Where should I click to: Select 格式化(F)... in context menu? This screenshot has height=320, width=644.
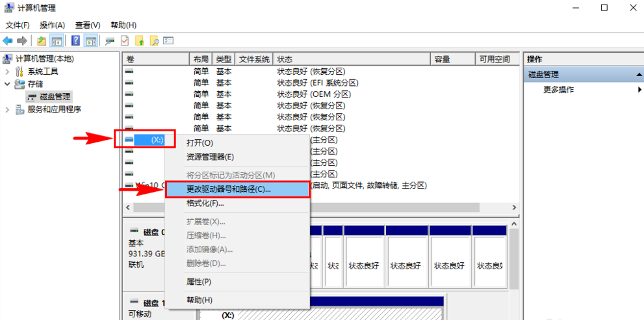[x=237, y=203]
